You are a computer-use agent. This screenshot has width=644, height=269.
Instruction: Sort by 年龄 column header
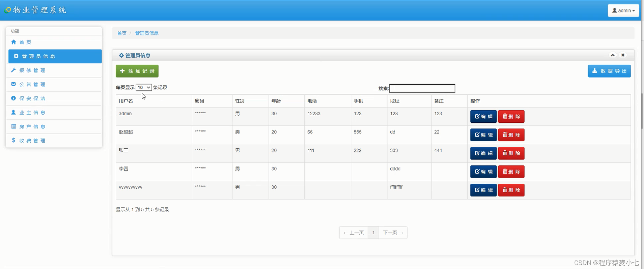pos(286,101)
